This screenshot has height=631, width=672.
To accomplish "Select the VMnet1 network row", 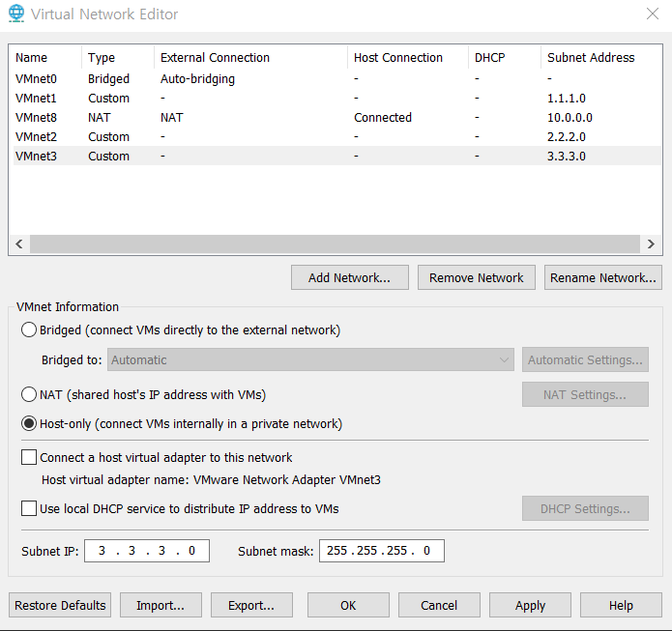I will pyautogui.click(x=336, y=99).
